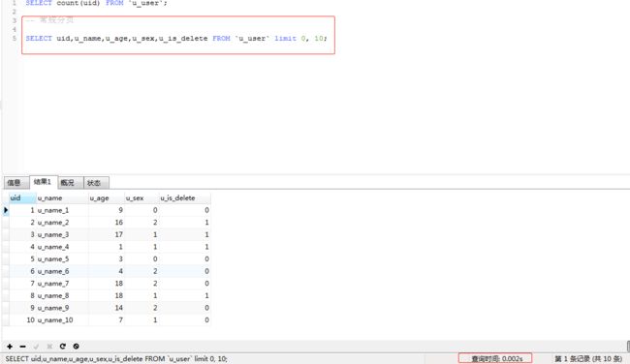Click the u_age cell 9 in u_name_1 row
The image size is (630, 364).
(106, 210)
